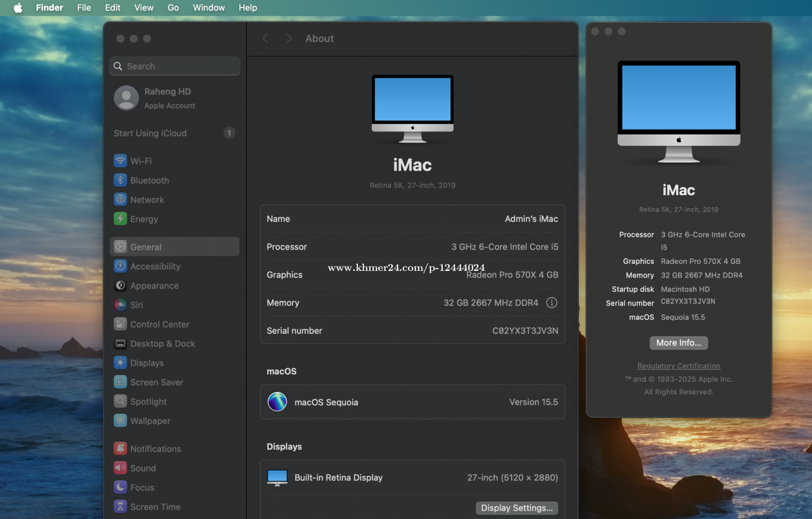The height and width of the screenshot is (519, 812).
Task: Open the File menu
Action: pyautogui.click(x=84, y=8)
